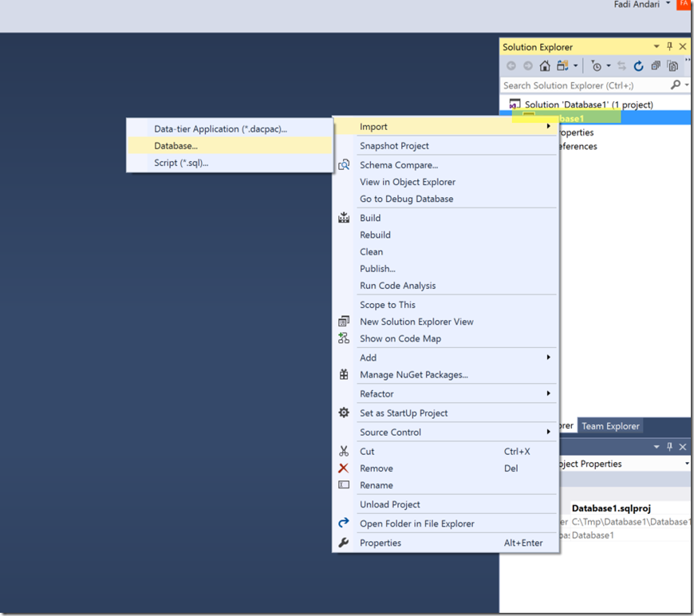Open Fadi Andari account dropdown

668,3
